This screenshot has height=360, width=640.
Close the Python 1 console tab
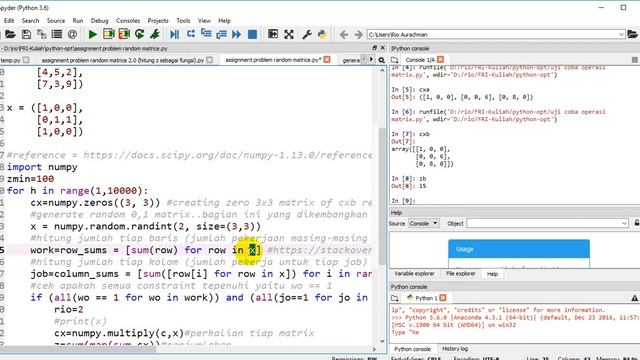pos(443,298)
